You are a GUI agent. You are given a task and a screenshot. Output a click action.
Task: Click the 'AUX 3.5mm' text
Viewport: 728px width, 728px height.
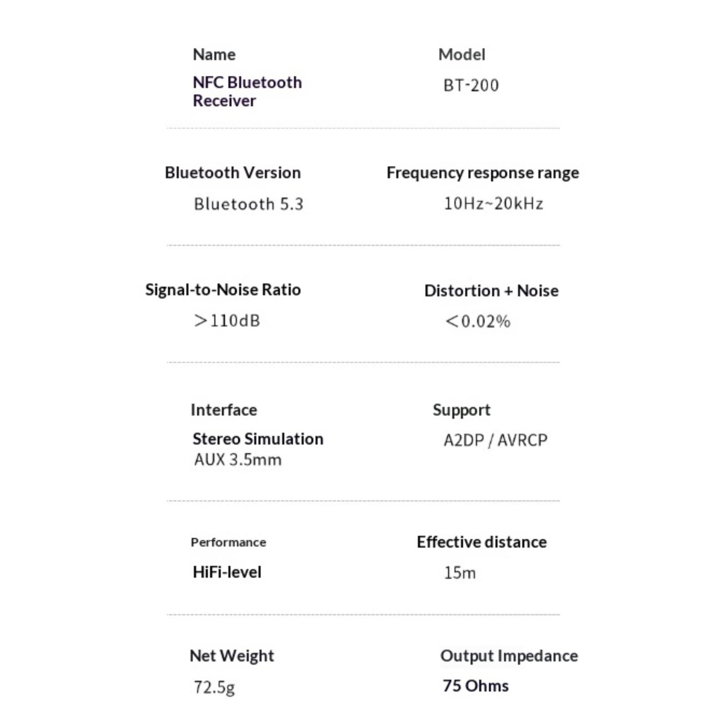[x=238, y=460]
